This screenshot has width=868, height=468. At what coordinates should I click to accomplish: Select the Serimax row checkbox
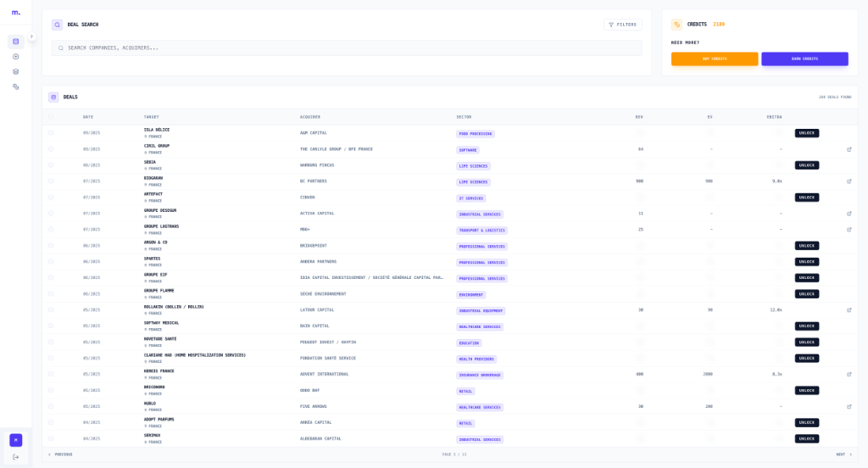coord(51,438)
